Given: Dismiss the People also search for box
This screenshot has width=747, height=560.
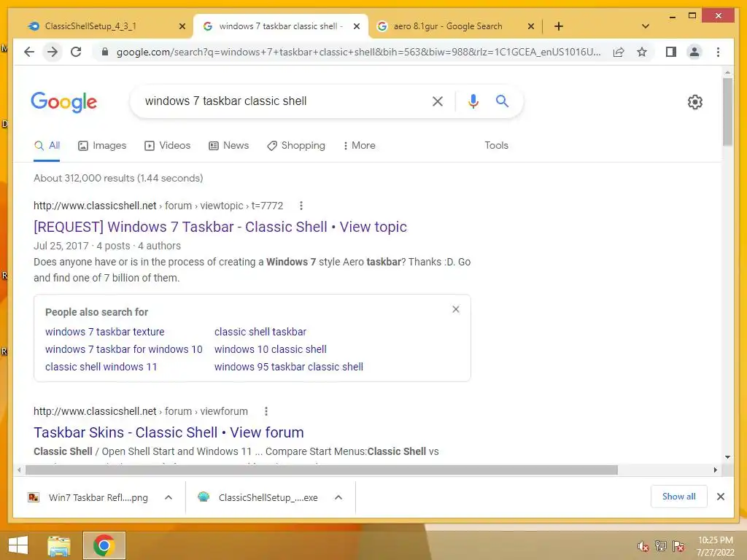Looking at the screenshot, I should pos(456,309).
